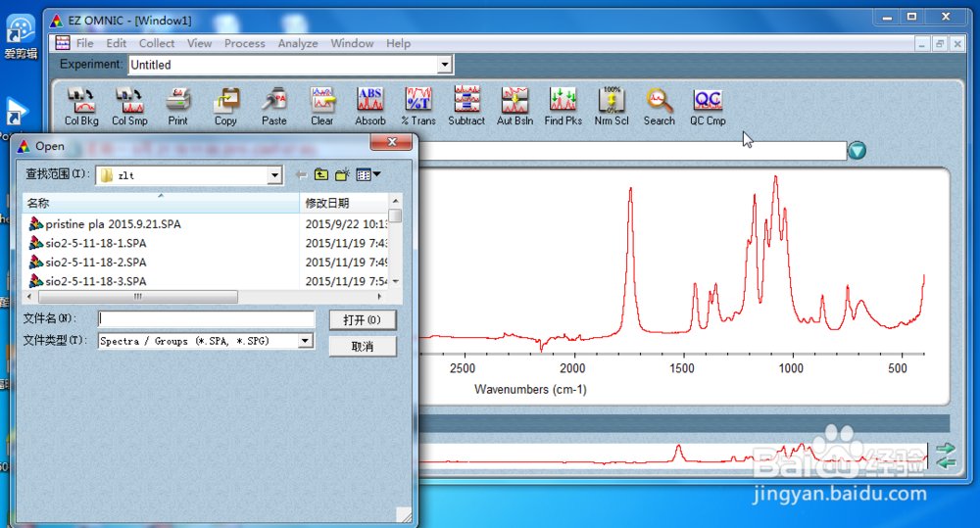The image size is (980, 528).
Task: Expand the zlt folder location dropdown
Action: [274, 175]
